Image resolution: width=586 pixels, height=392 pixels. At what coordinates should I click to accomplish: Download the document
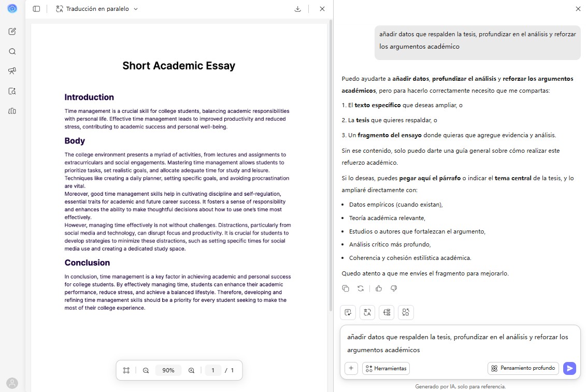(x=297, y=9)
